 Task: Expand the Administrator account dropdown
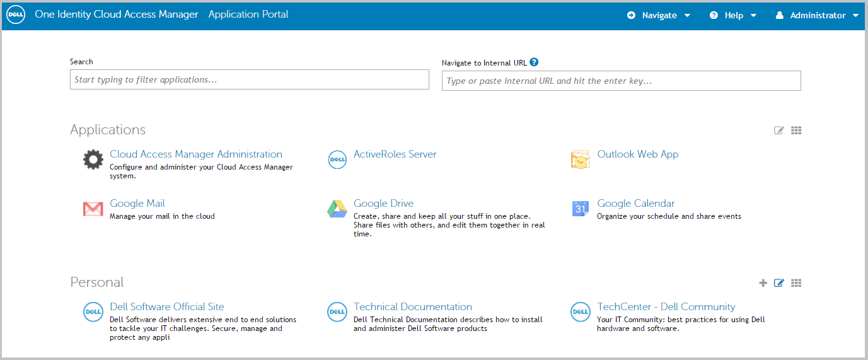click(x=817, y=15)
